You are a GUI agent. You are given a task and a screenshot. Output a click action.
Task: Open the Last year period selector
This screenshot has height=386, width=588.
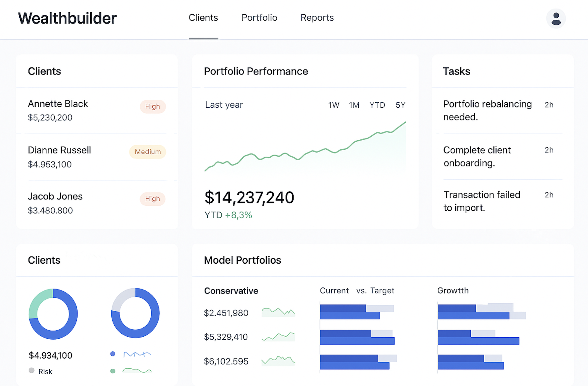coord(224,105)
